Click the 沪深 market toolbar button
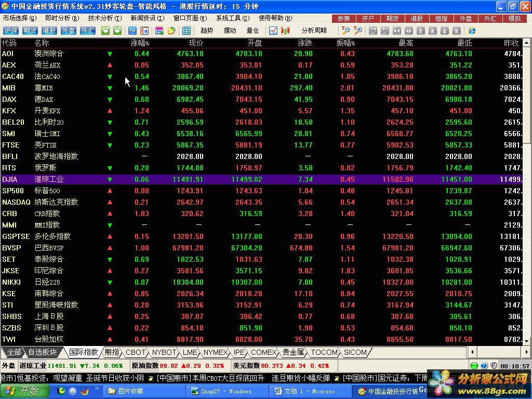This screenshot has height=399, width=532. (10, 31)
